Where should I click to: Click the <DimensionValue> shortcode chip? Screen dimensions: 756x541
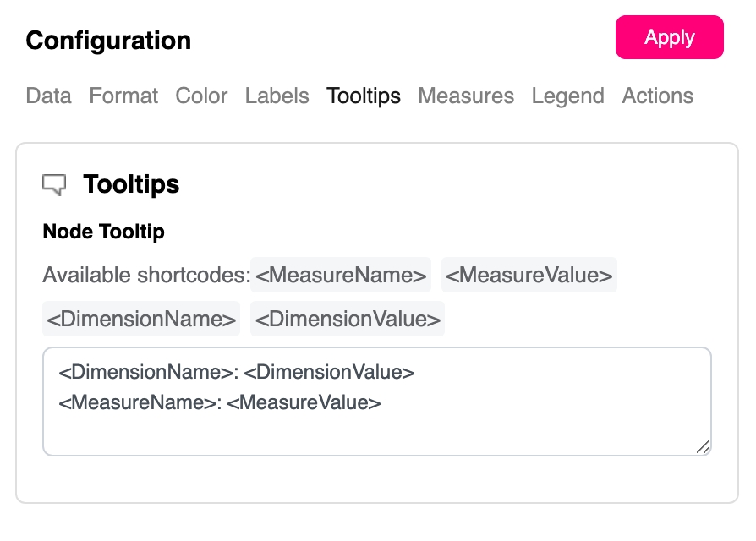(x=348, y=320)
